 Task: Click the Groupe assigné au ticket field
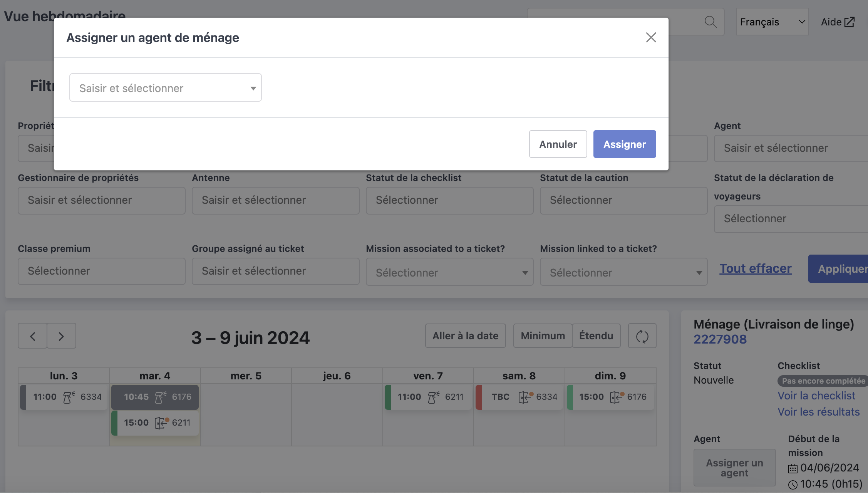(276, 271)
